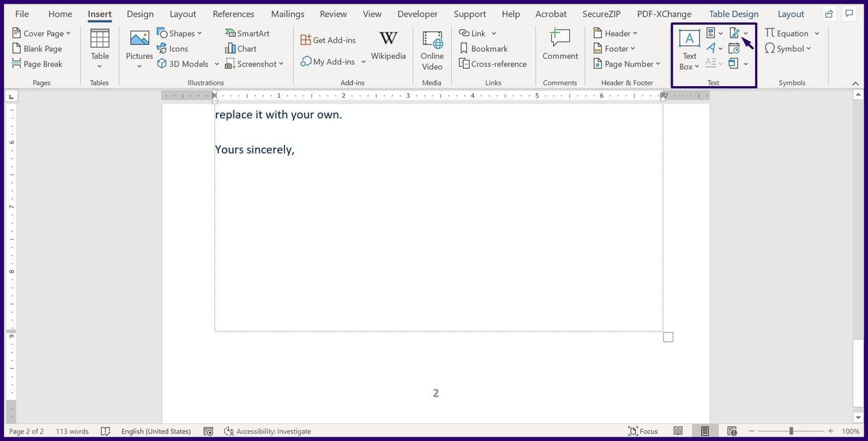
Task: Click the text "Yours sincerely,"
Action: 254,150
